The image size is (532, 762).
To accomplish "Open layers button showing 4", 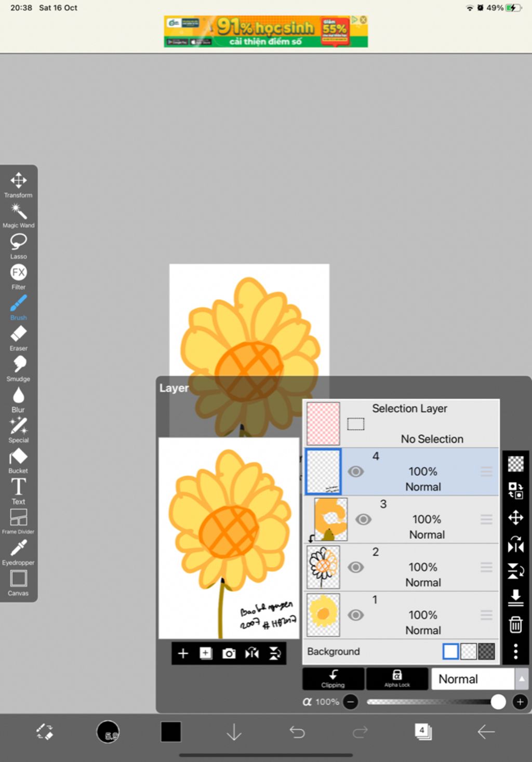I will (x=423, y=732).
